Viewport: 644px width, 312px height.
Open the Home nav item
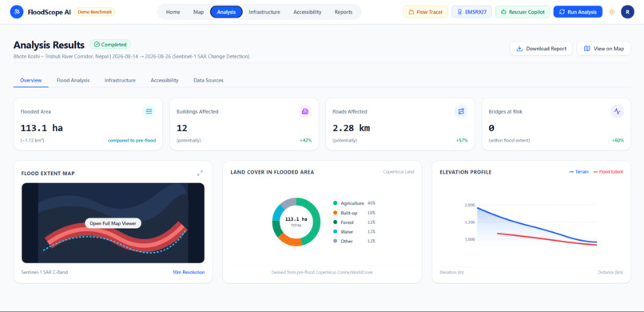173,12
